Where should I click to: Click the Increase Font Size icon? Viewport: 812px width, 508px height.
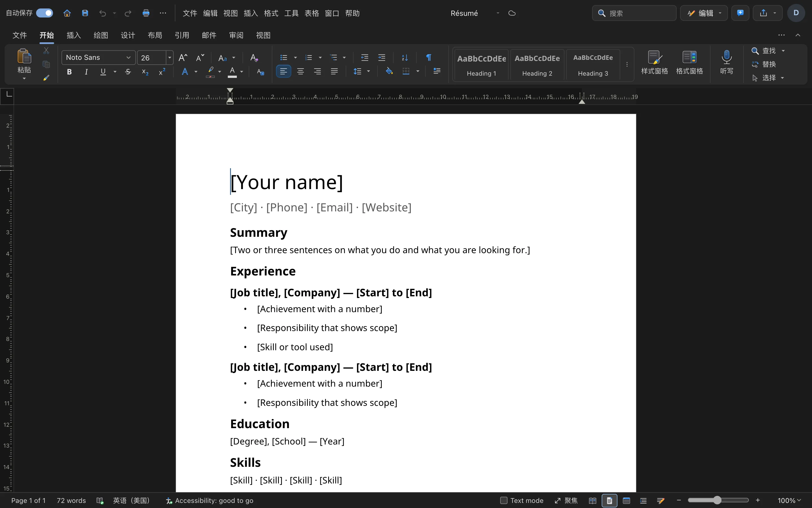coord(183,58)
